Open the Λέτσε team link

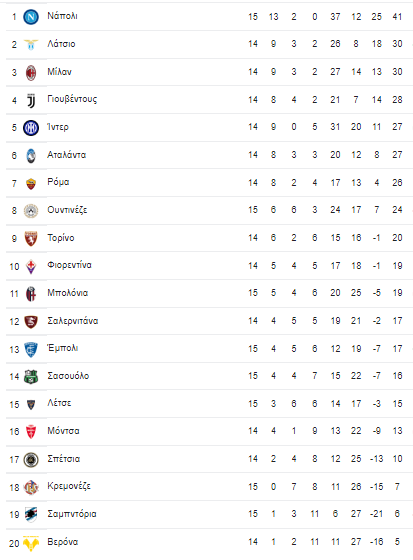(x=59, y=403)
